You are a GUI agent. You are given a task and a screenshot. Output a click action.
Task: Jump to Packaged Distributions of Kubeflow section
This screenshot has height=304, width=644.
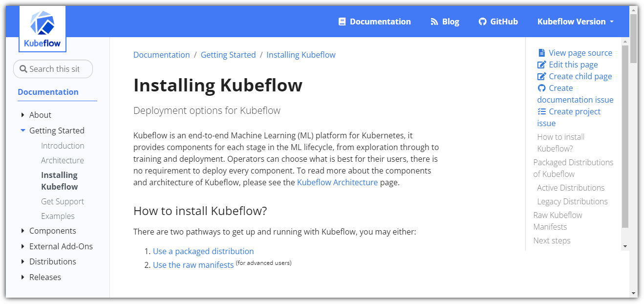[x=573, y=168]
